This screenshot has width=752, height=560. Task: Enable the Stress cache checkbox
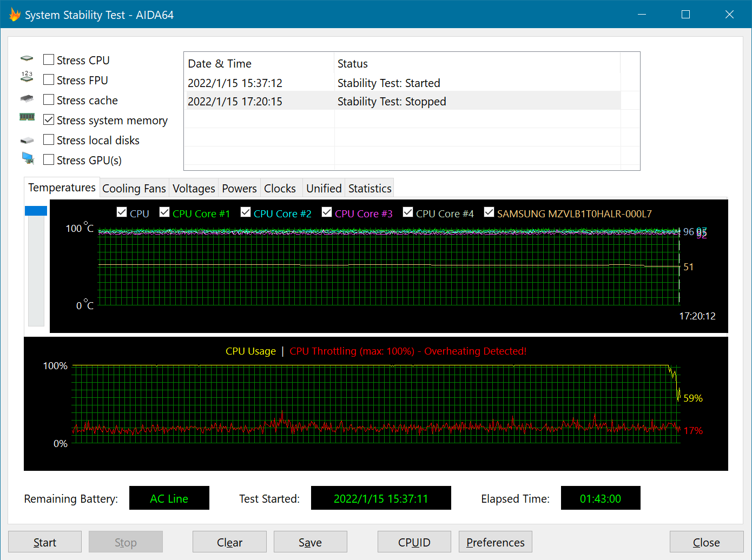point(49,99)
